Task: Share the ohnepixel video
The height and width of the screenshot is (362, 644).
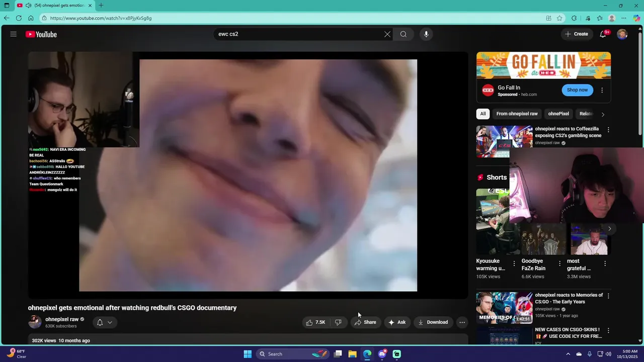Action: pos(365,322)
